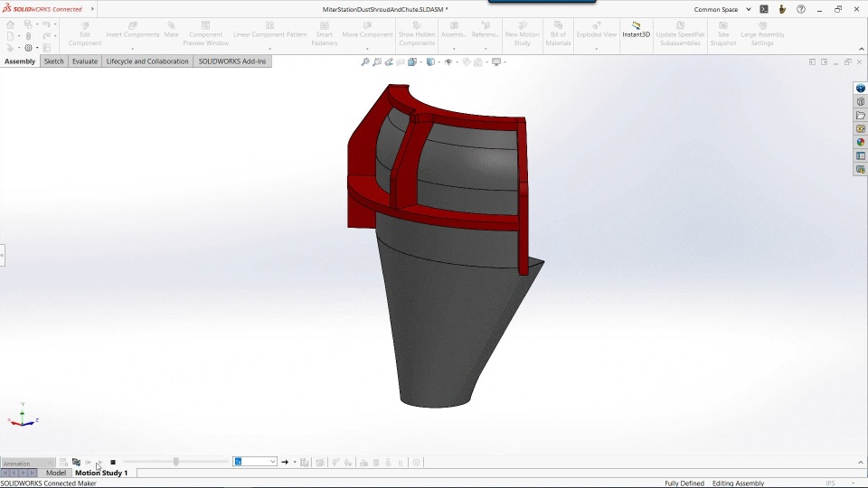
Task: Open the Custom Properties task pane icon
Action: pyautogui.click(x=860, y=156)
